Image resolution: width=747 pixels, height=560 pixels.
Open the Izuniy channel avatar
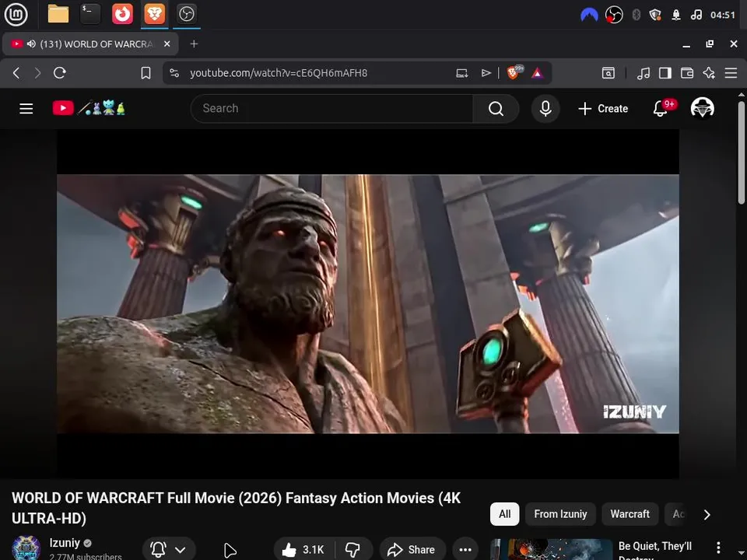point(26,548)
